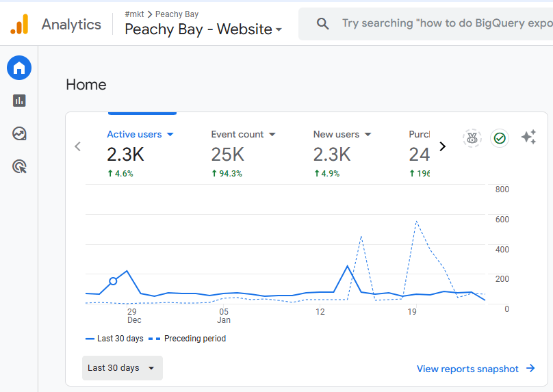The image size is (553, 392).
Task: Click the green data quality checkmark icon
Action: [500, 138]
